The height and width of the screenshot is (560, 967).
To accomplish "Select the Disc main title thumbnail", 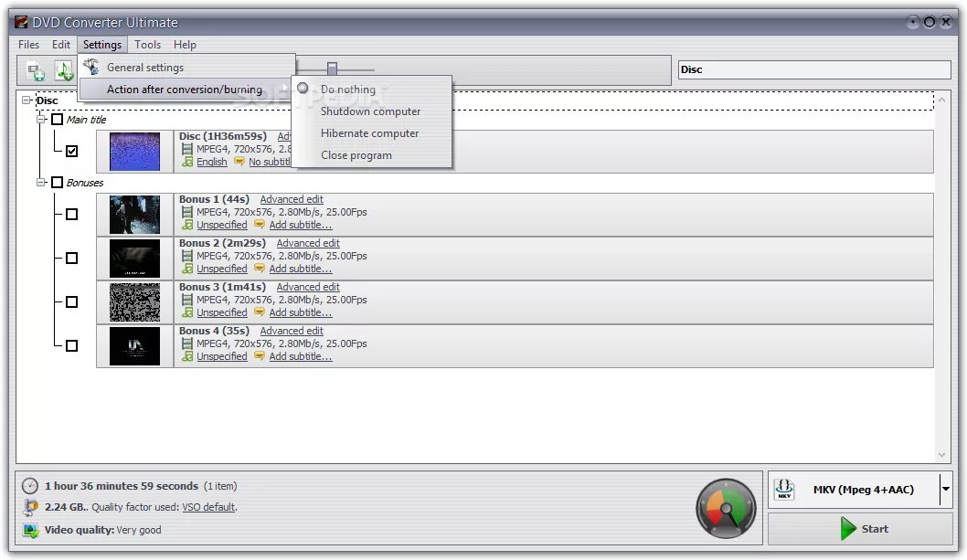I will (x=134, y=151).
